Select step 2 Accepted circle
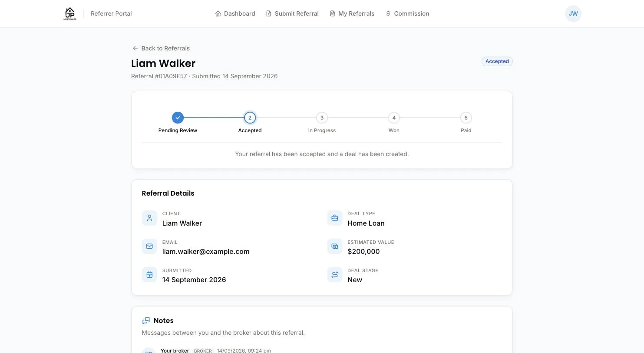 pos(250,118)
